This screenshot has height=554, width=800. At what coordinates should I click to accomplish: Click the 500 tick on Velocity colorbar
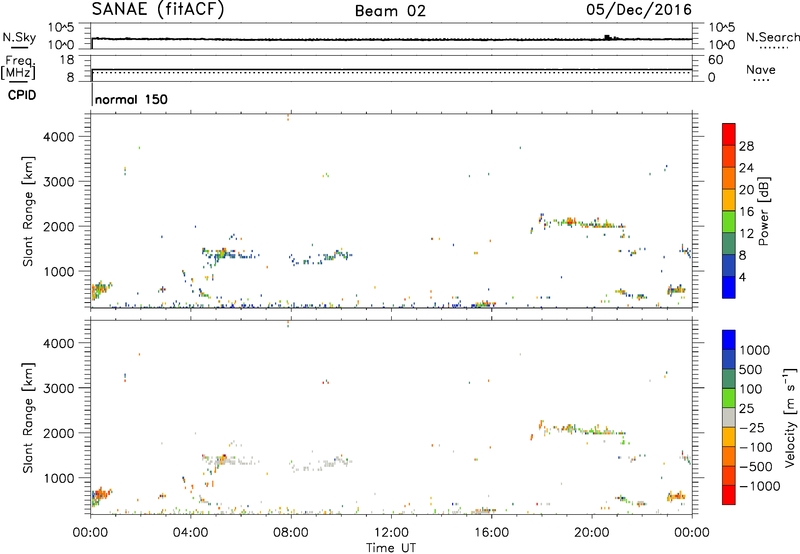(751, 369)
